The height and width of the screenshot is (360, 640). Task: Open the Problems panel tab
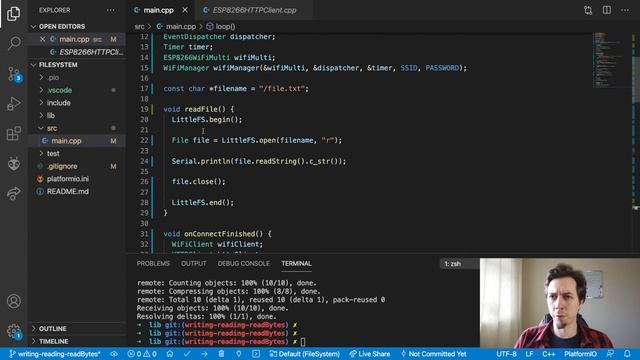click(x=153, y=264)
